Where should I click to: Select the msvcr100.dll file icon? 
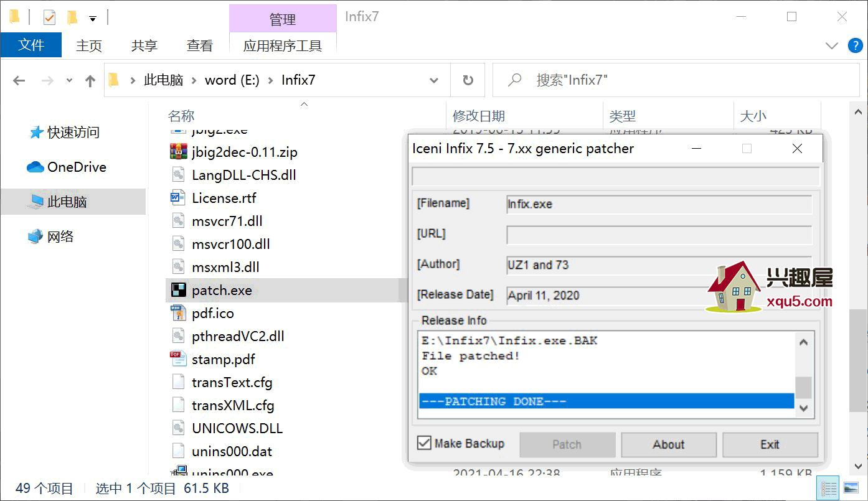178,244
